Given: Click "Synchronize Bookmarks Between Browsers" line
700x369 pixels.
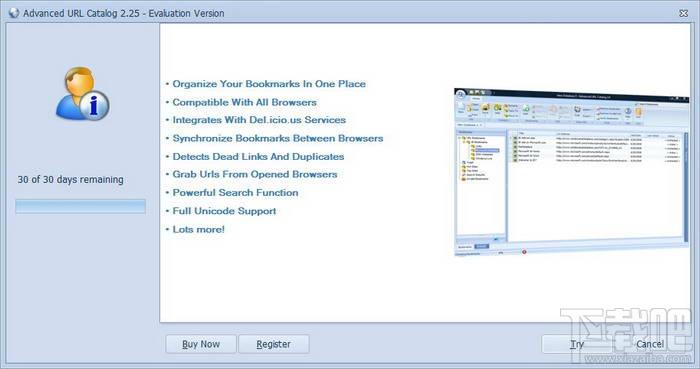Looking at the screenshot, I should [x=278, y=138].
